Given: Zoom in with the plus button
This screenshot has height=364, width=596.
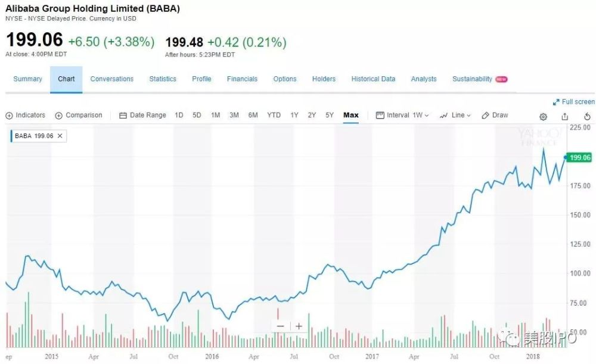Looking at the screenshot, I should (299, 326).
